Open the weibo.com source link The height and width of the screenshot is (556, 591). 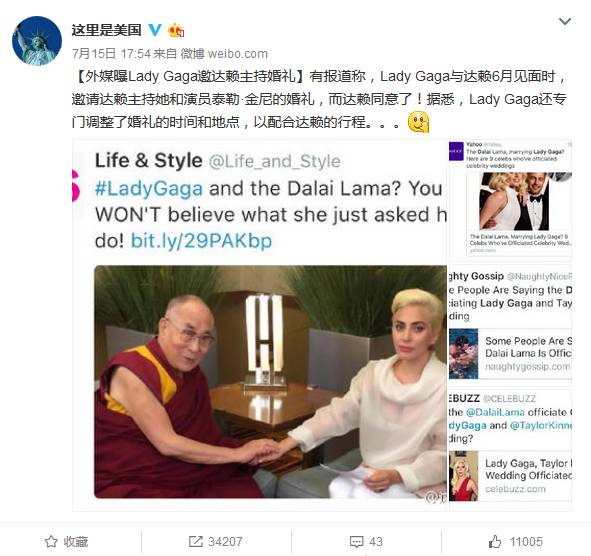pos(238,54)
